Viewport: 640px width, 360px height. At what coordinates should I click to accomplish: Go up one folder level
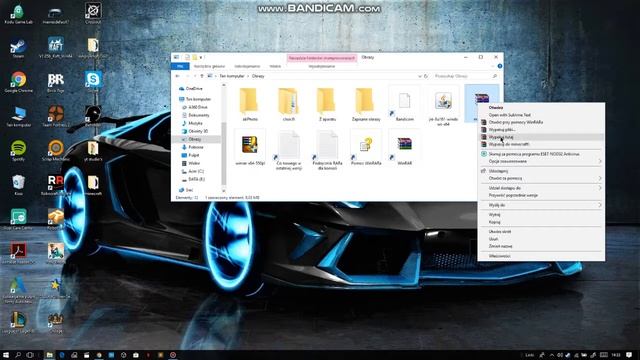[202, 76]
